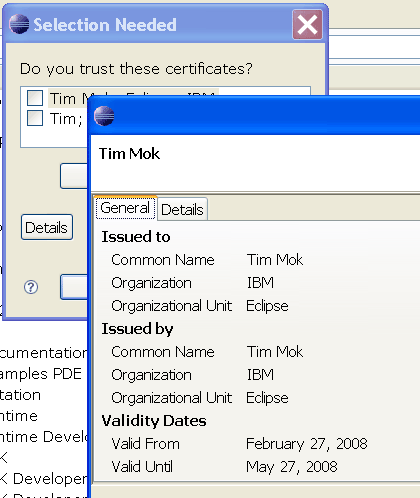This screenshot has height=498, width=420.
Task: Click 'Do you trust these certificates?' prompt
Action: click(x=136, y=69)
